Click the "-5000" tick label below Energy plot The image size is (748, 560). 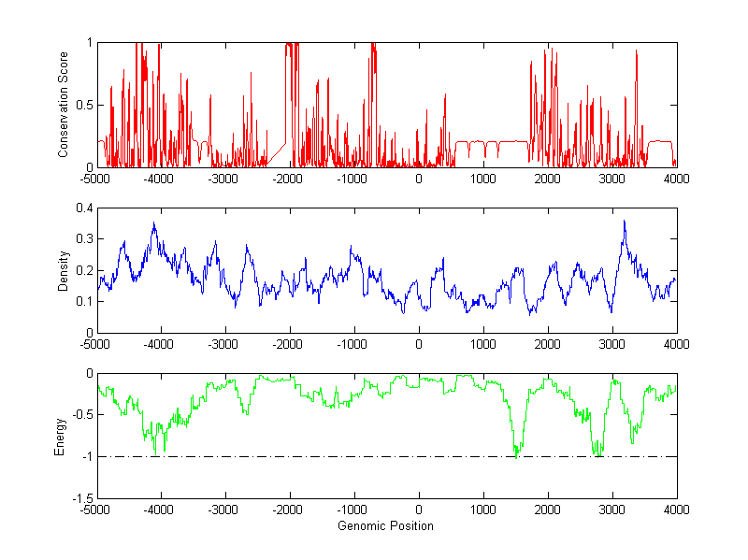[95, 510]
